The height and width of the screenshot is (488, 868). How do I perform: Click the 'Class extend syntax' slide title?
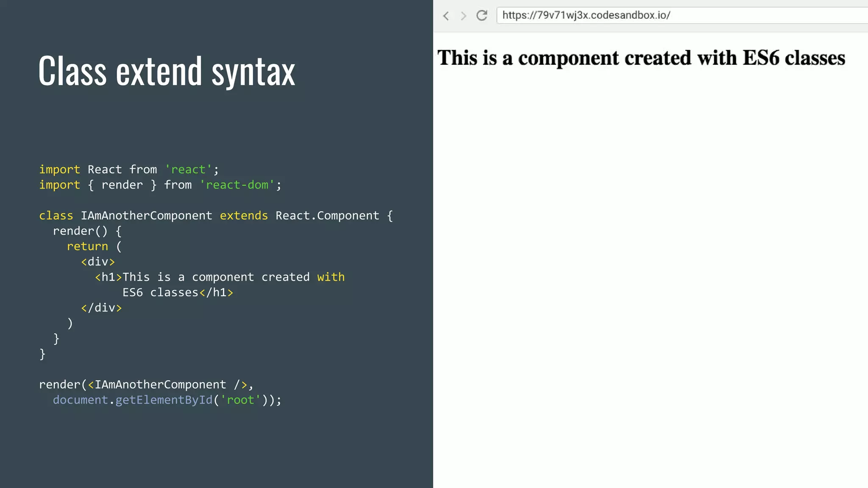click(167, 71)
